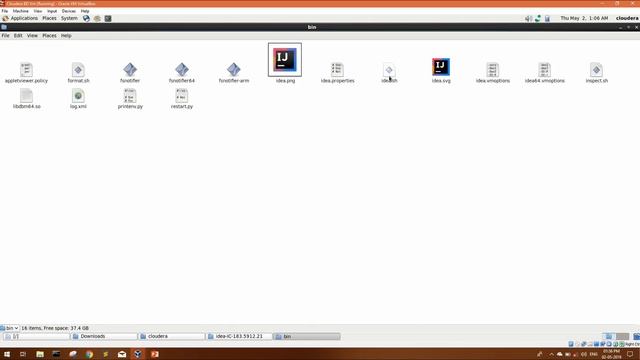Launch the terminal icon in GNOME panel
The width and height of the screenshot is (640, 360).
pos(108,18)
